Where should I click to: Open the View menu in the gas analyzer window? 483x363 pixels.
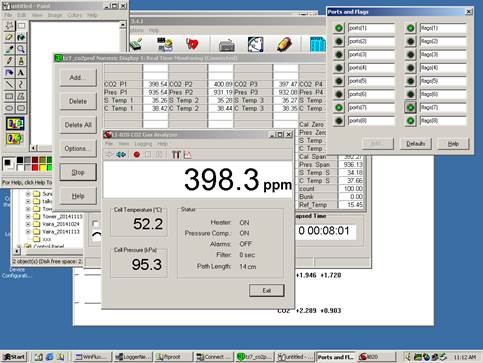pos(124,144)
